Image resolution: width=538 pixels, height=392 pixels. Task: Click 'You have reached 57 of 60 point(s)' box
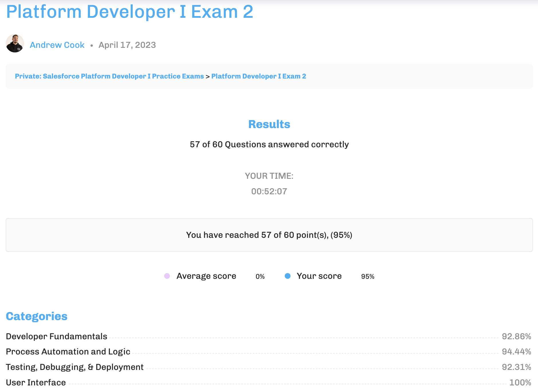coord(269,235)
